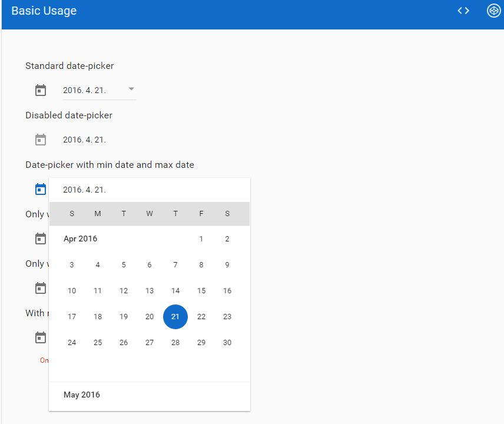Click calendar icon beside standard date-picker
The height and width of the screenshot is (424, 504).
[x=40, y=90]
